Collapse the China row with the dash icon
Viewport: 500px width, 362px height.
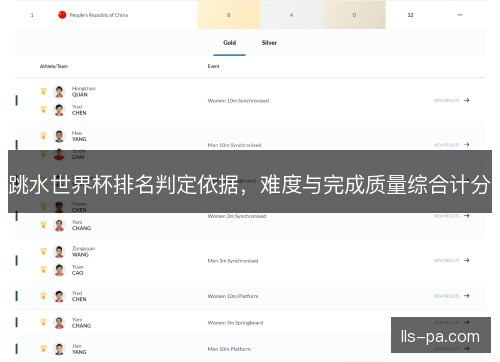460,15
